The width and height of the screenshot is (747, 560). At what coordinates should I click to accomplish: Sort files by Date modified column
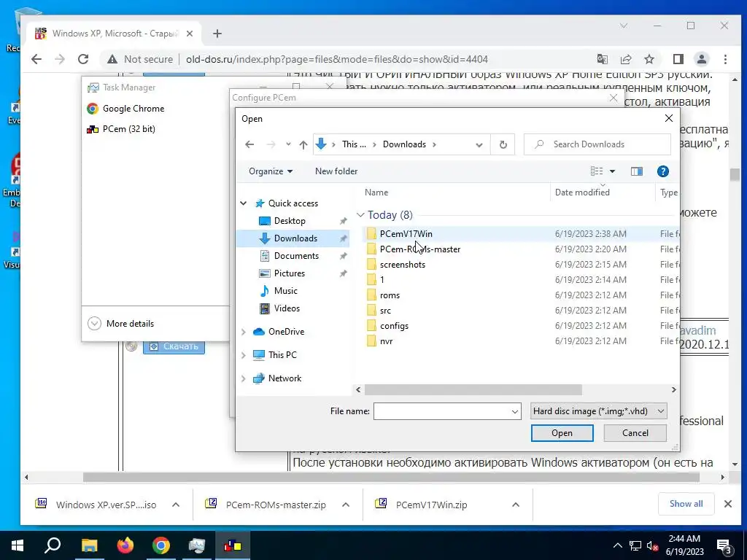[582, 192]
